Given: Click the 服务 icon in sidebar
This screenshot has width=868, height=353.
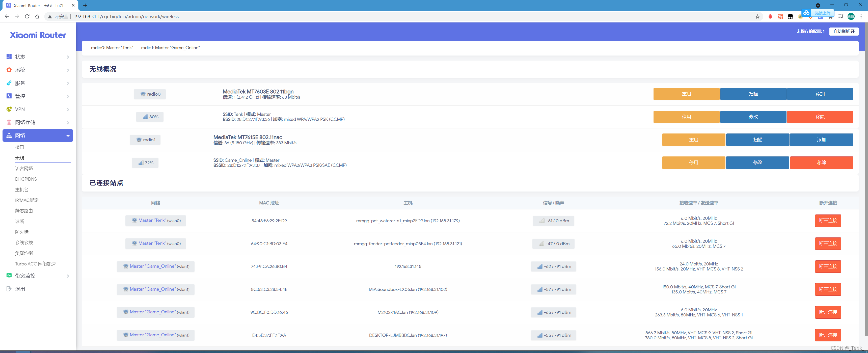Looking at the screenshot, I should (9, 83).
